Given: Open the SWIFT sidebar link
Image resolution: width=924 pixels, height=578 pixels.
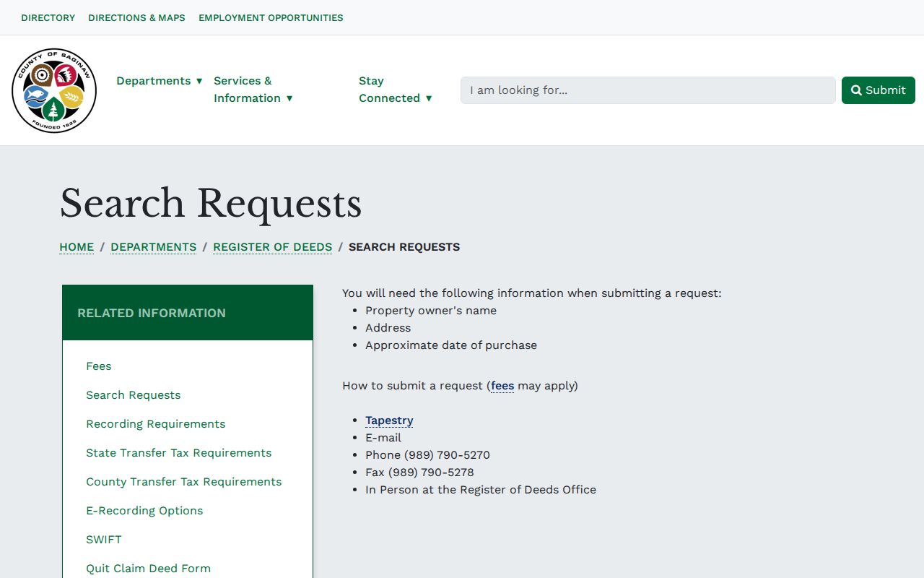Looking at the screenshot, I should click(104, 540).
